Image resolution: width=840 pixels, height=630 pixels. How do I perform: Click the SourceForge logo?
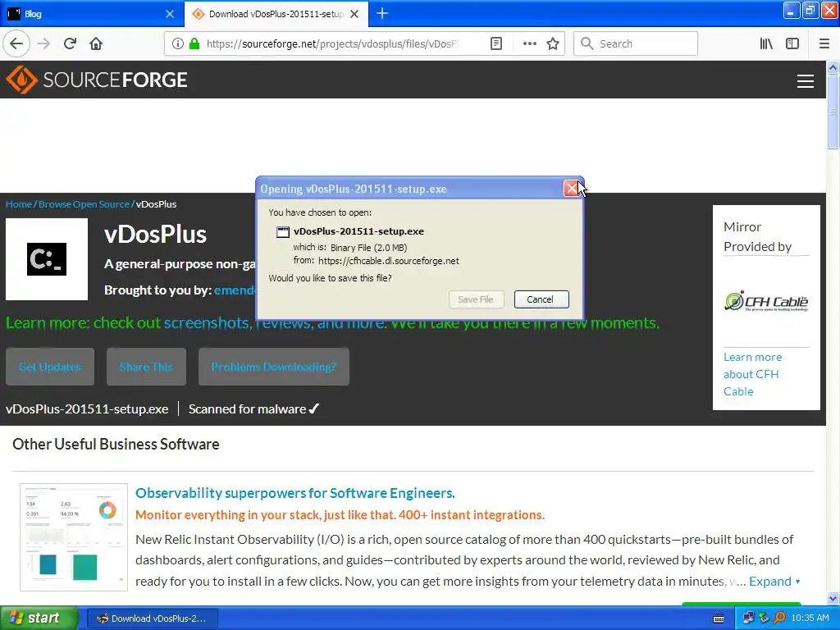point(97,80)
